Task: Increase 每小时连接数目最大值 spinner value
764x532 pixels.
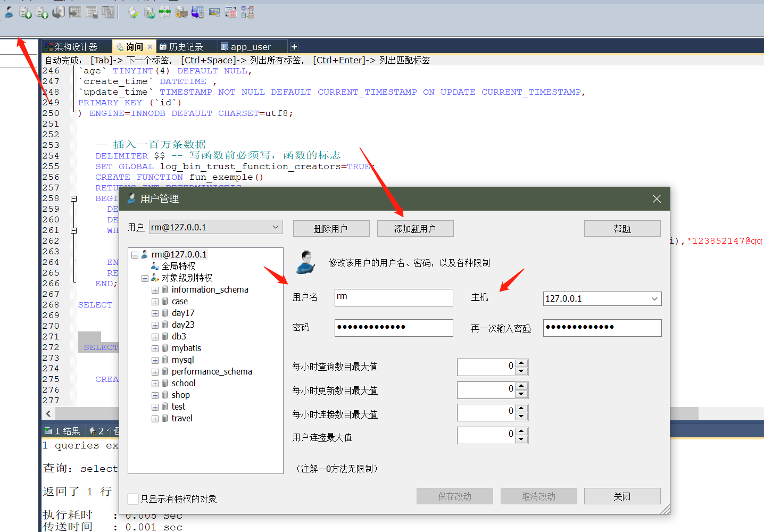Action: coord(521,409)
